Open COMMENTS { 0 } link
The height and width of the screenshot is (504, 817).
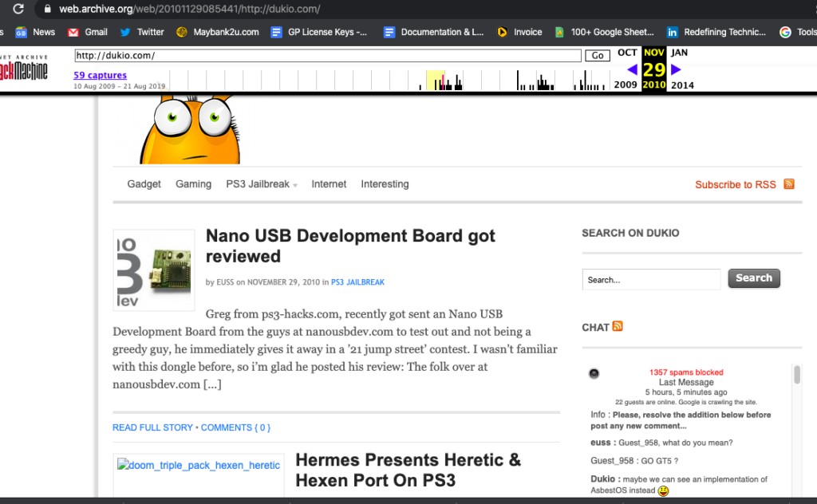point(235,427)
